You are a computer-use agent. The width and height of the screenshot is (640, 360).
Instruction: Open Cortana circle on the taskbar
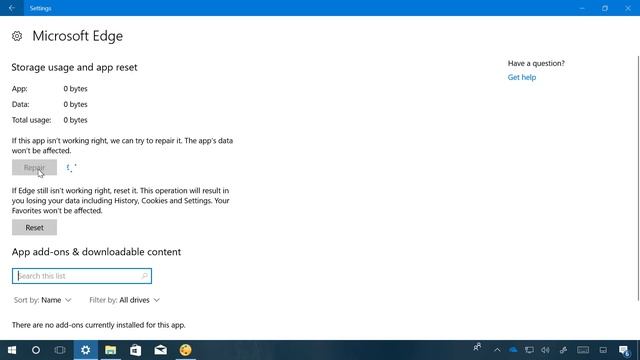click(x=36, y=350)
